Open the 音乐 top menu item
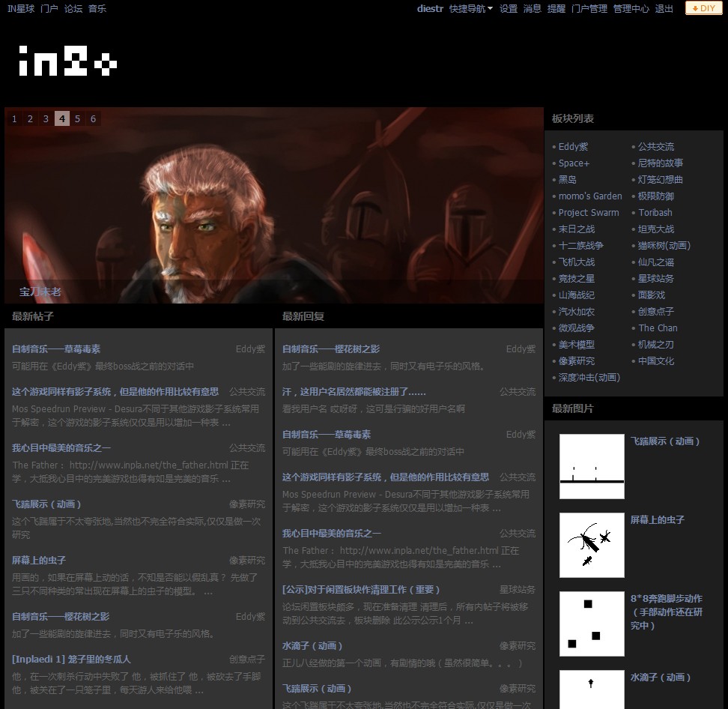728x709 pixels. [x=97, y=8]
